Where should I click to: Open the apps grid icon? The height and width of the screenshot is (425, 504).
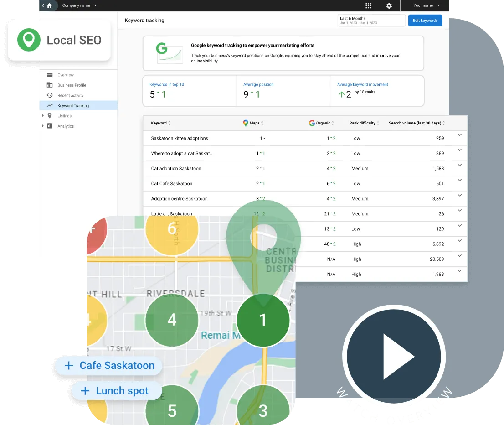point(368,5)
